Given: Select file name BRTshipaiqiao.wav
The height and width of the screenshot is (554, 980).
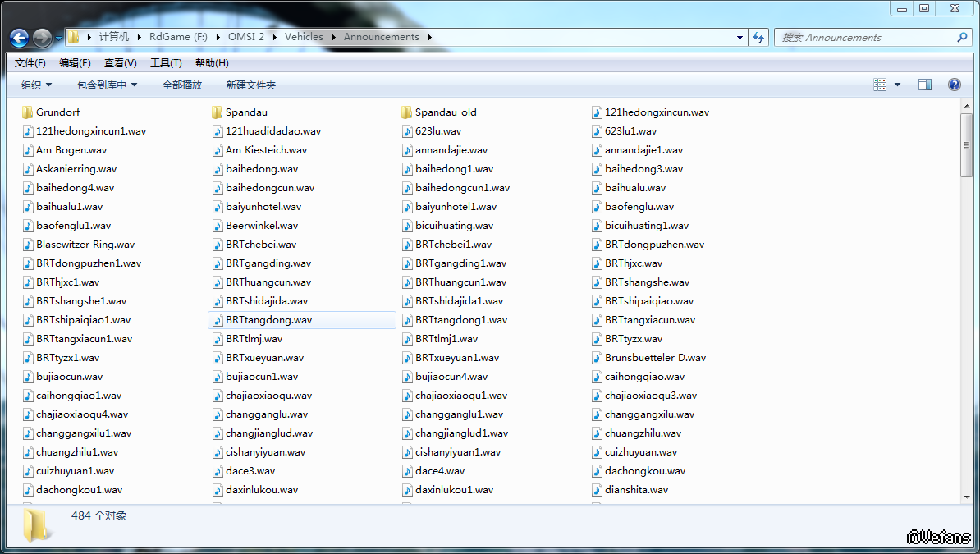Looking at the screenshot, I should pos(648,301).
